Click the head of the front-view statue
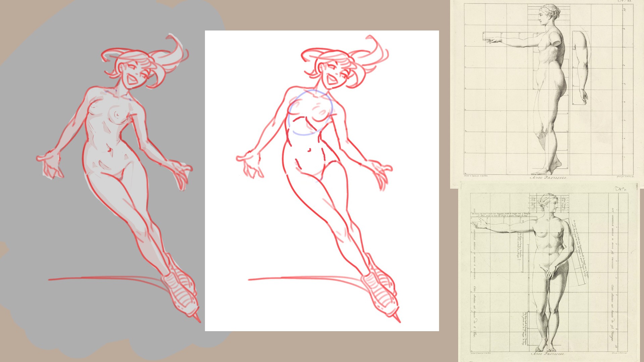644x362 pixels. click(x=549, y=203)
